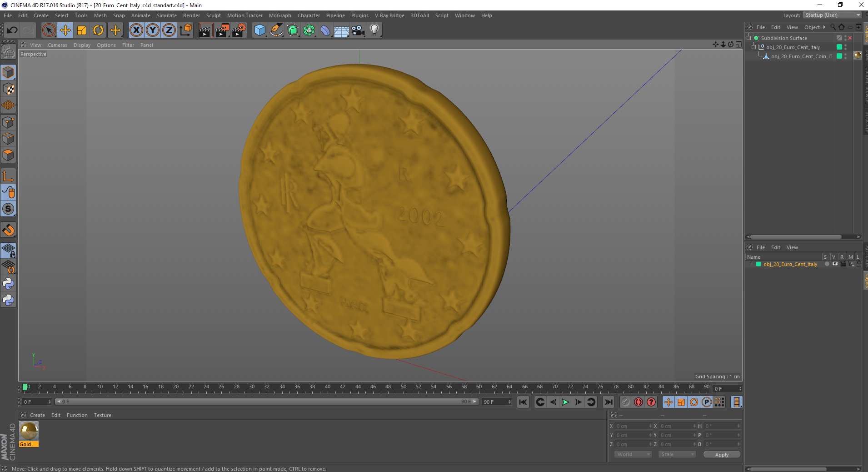Click the timeline preview range slider
868x472 pixels.
266,402
